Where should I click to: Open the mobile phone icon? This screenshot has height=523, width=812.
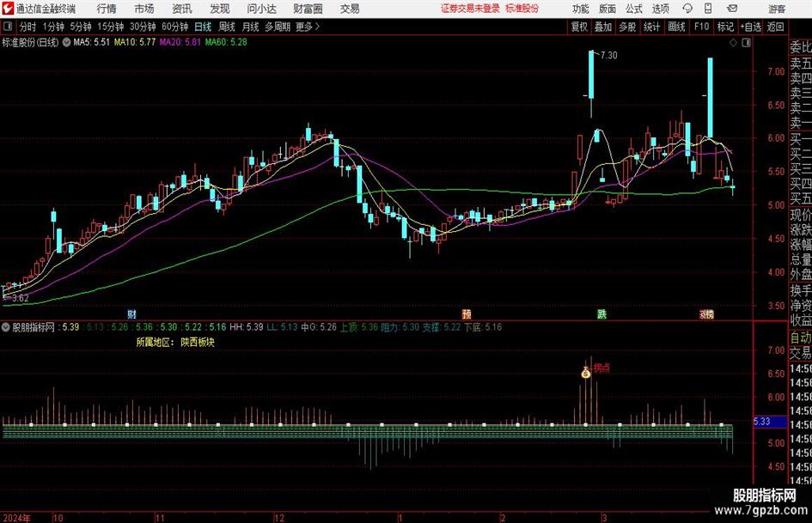[x=708, y=9]
